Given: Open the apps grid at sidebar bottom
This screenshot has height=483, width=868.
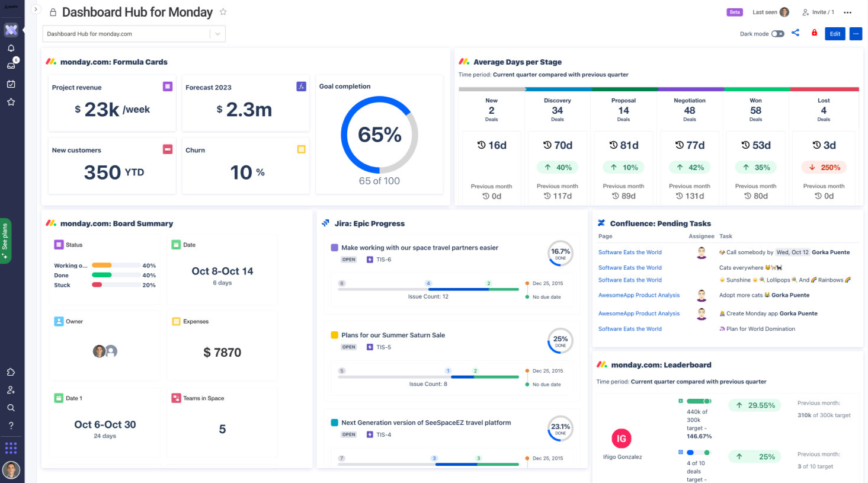Looking at the screenshot, I should tap(11, 447).
